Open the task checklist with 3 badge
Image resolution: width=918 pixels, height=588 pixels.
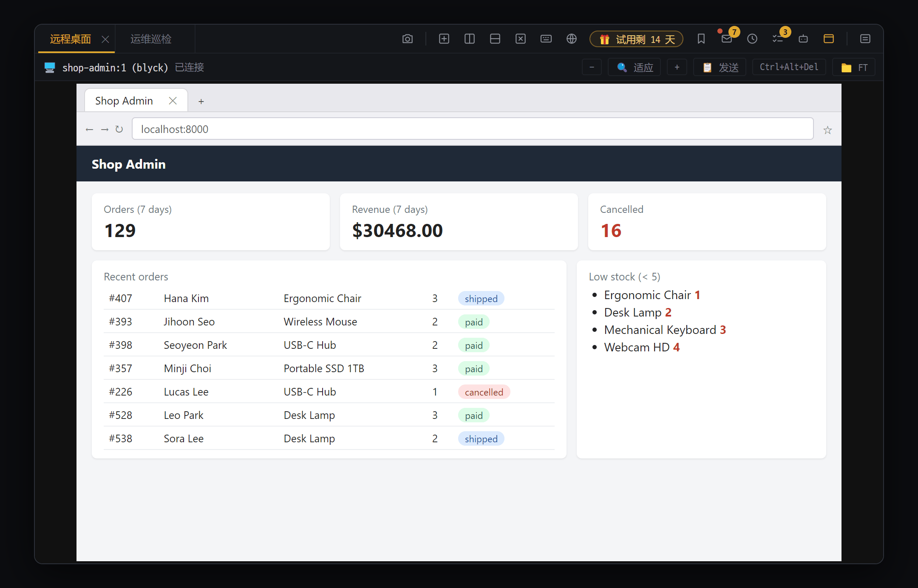tap(778, 39)
